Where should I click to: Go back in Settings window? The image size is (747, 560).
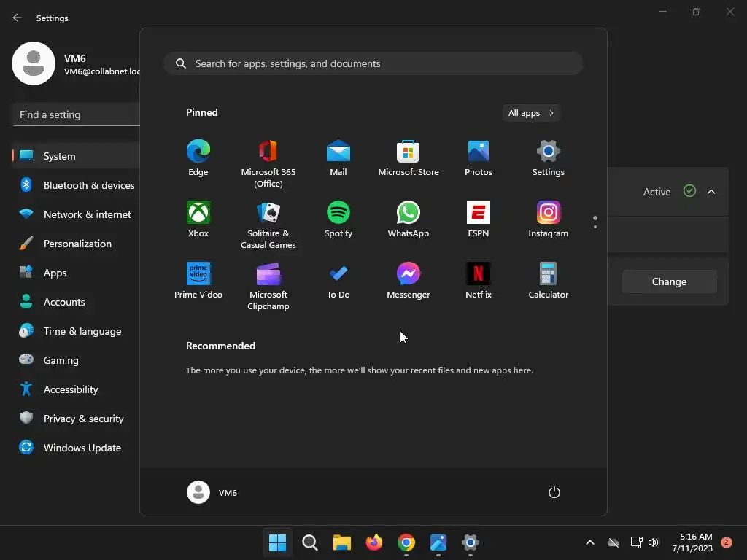point(18,17)
